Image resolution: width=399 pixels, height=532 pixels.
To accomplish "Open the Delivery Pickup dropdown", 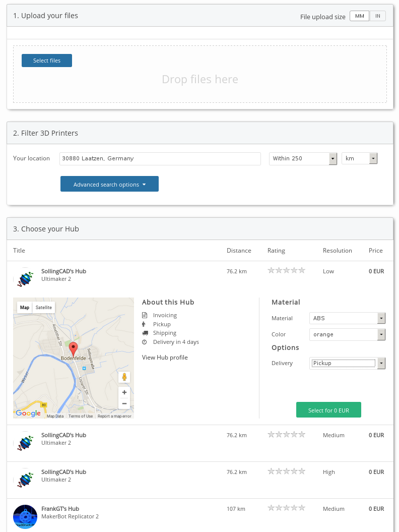I will (x=347, y=363).
